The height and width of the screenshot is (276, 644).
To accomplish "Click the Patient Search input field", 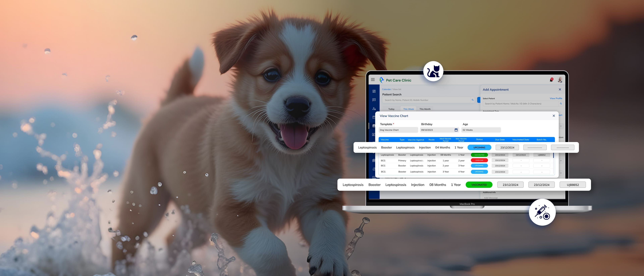I will 429,100.
